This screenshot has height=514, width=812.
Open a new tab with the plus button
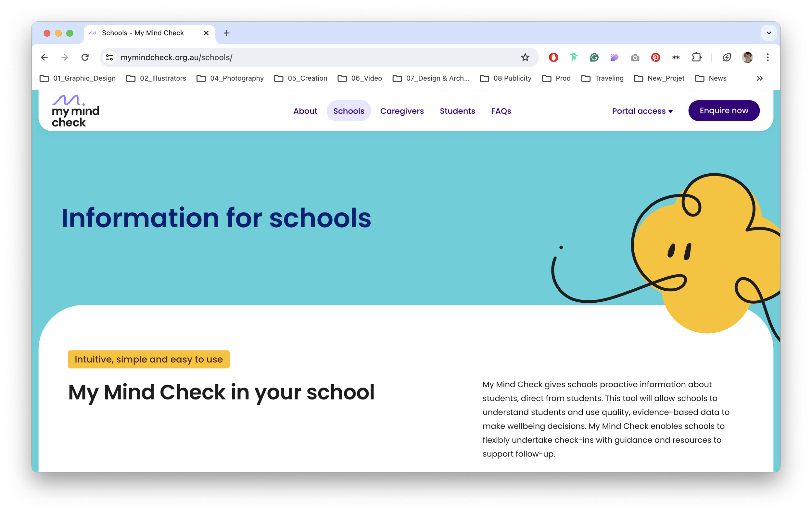[227, 33]
